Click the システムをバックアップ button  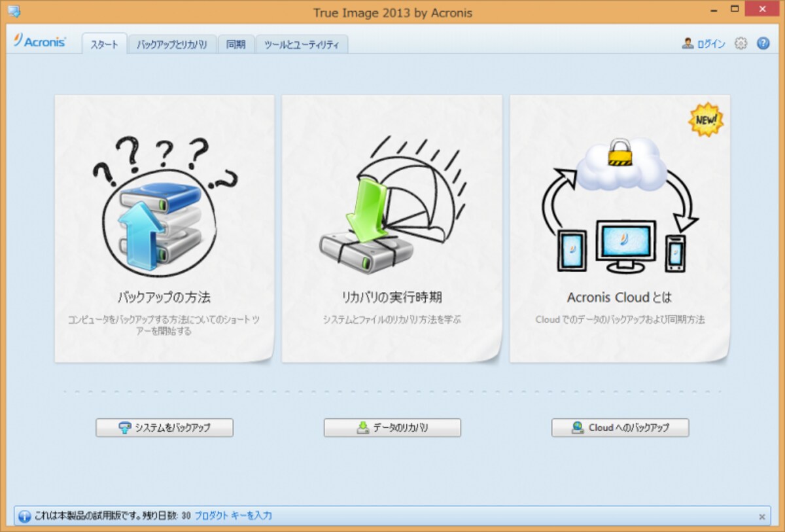point(164,428)
